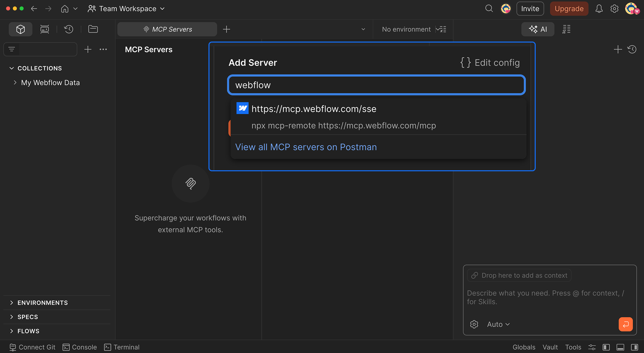Open the dropdown next to Home
The width and height of the screenshot is (644, 353).
(76, 9)
